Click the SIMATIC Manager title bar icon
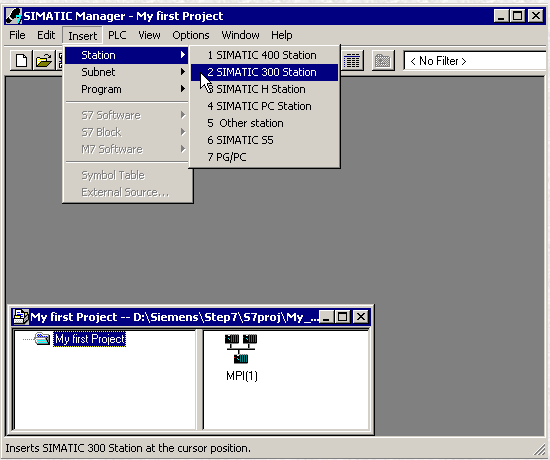The width and height of the screenshot is (550, 460). 14,16
